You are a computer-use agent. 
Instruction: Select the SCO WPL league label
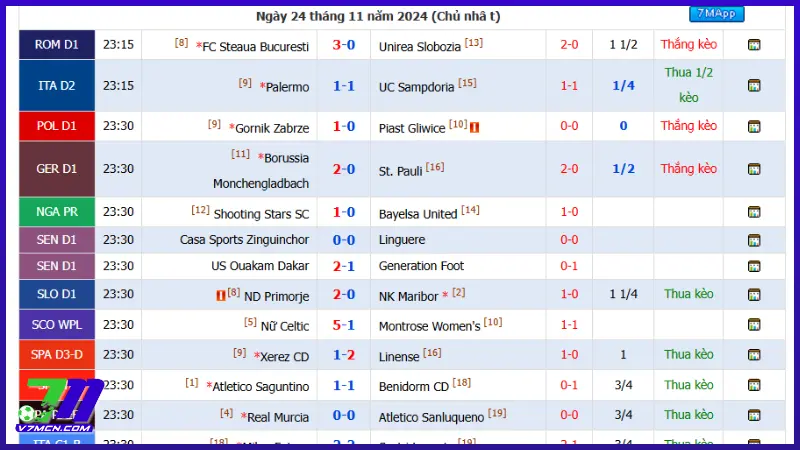[x=57, y=324]
